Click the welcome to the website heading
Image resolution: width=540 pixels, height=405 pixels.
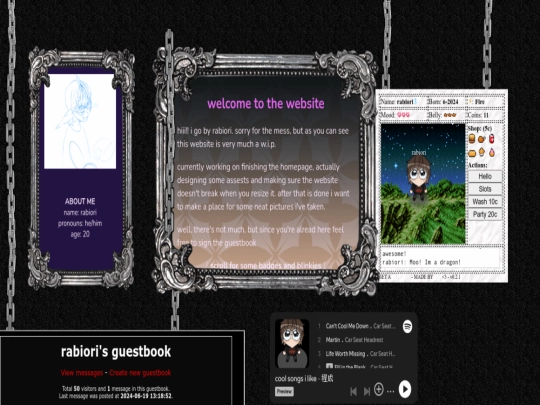(x=266, y=103)
